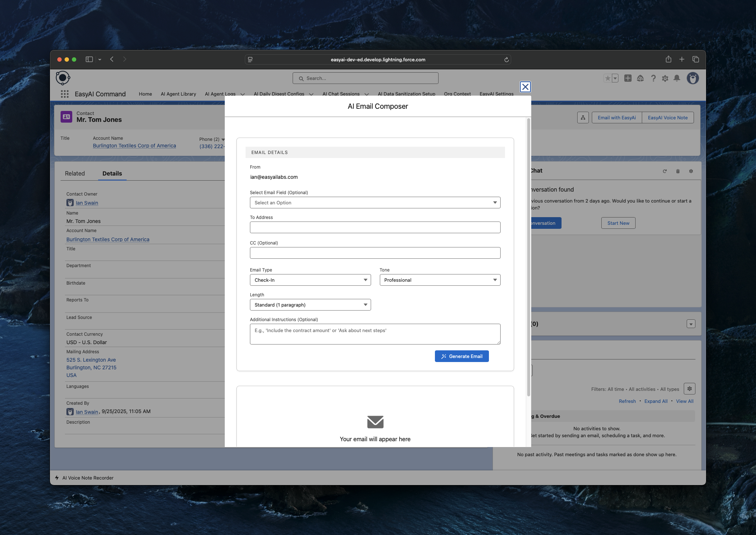Click into the To Address field
Image resolution: width=756 pixels, height=535 pixels.
375,227
